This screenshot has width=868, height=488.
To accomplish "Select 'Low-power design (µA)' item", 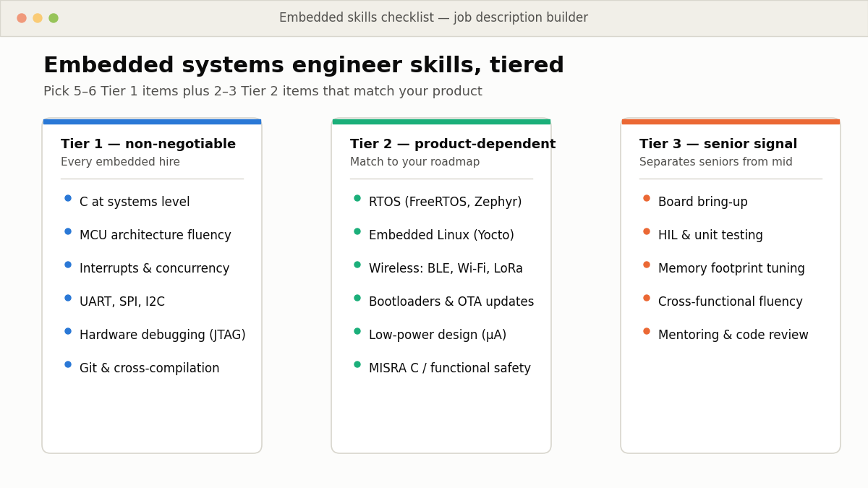I will [438, 335].
